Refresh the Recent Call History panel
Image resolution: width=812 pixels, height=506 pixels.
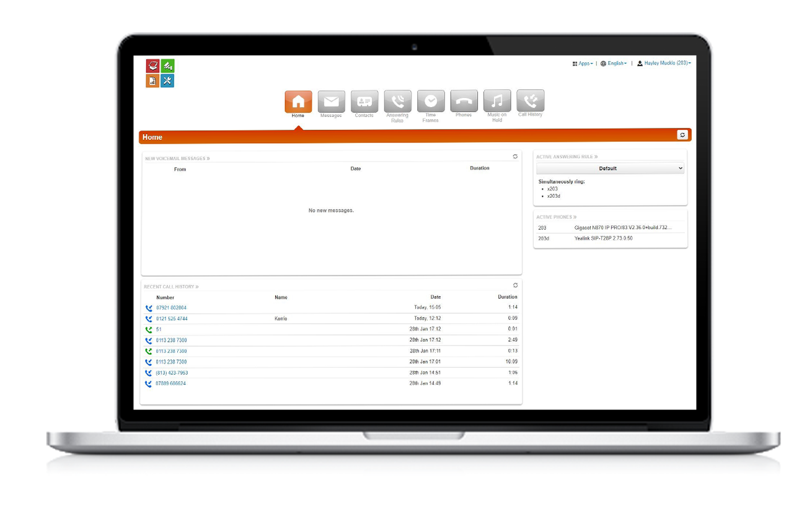coord(515,286)
